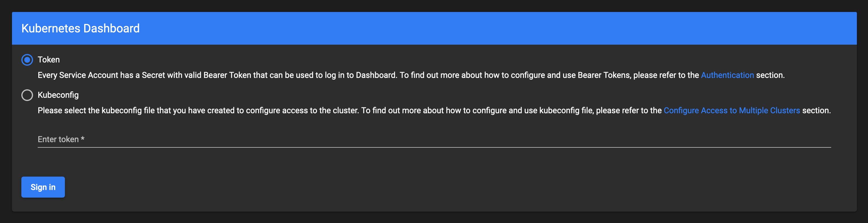Click the Kubernetes Dashboard title
868x223 pixels.
click(x=80, y=28)
